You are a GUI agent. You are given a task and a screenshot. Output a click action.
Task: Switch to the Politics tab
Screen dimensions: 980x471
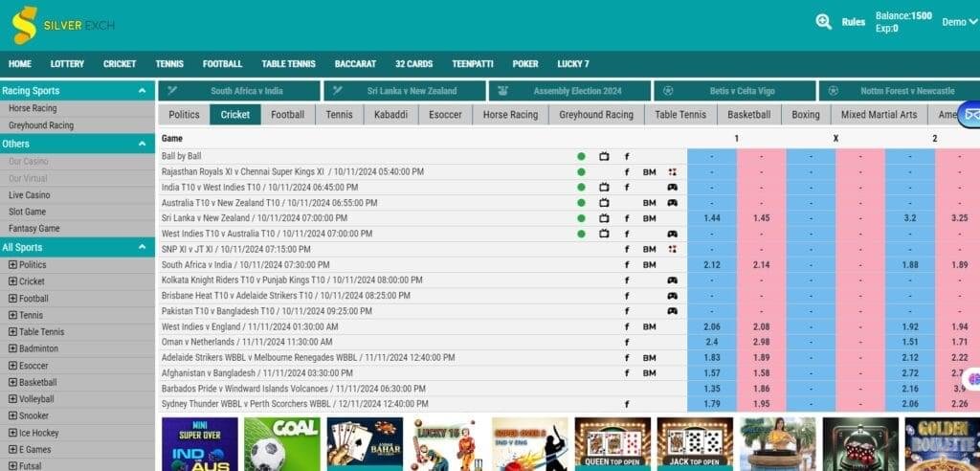(x=184, y=115)
